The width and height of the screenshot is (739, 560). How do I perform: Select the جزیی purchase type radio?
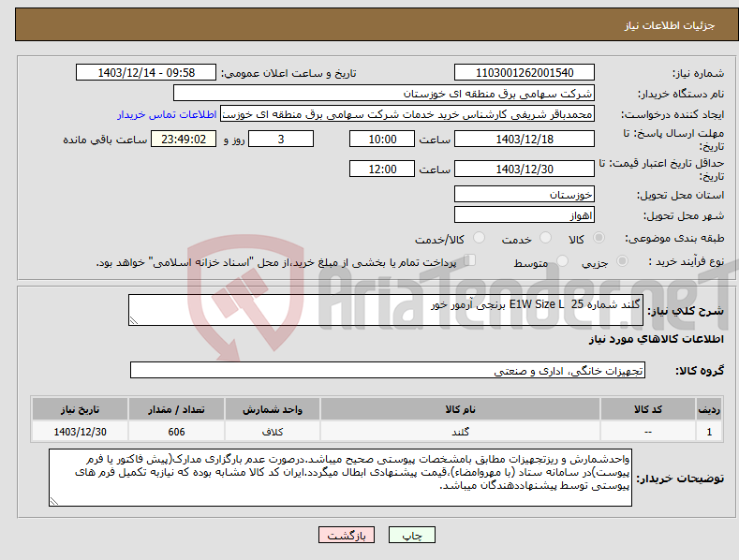pyautogui.click(x=622, y=260)
